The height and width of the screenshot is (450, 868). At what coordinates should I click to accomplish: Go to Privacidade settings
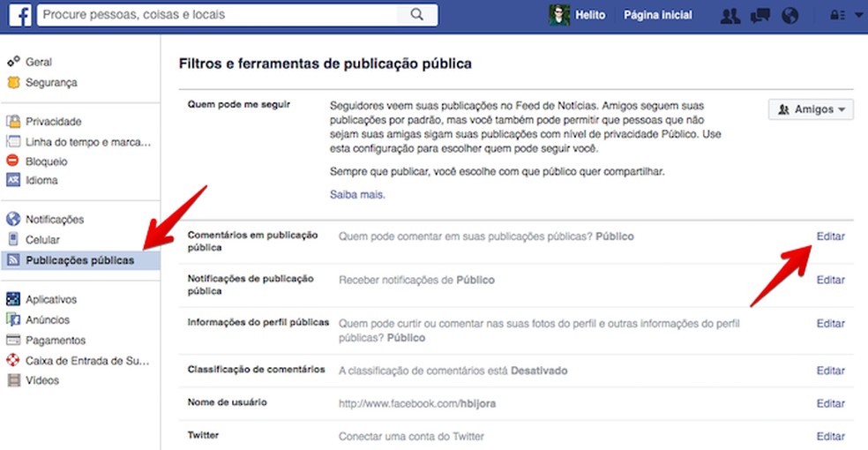click(x=53, y=121)
